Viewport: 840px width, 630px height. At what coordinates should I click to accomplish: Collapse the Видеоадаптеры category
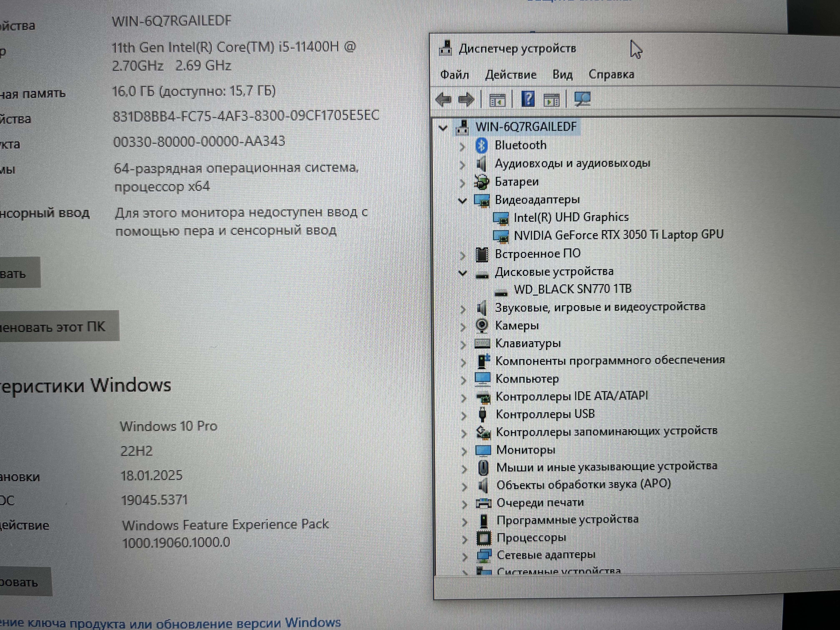click(x=462, y=200)
